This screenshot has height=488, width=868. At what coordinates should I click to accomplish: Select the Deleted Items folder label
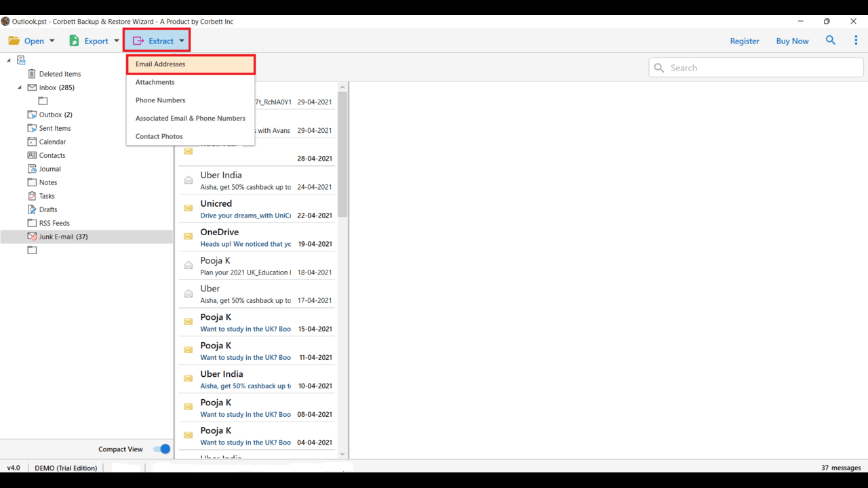60,74
